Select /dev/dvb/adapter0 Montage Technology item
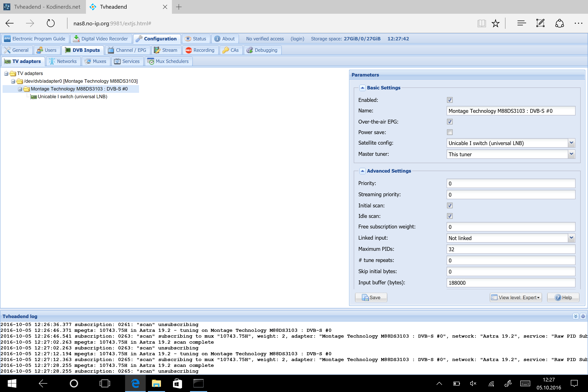The width and height of the screenshot is (588, 392). point(81,81)
